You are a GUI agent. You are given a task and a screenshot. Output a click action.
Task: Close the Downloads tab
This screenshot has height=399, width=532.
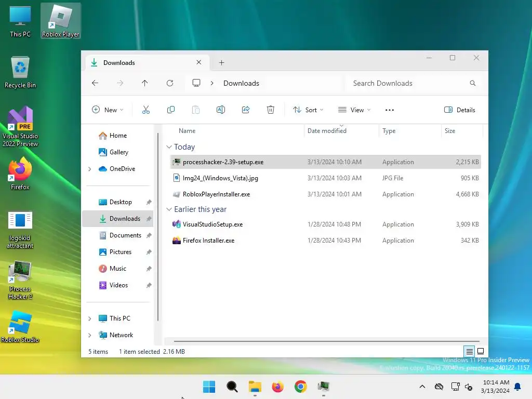[199, 62]
